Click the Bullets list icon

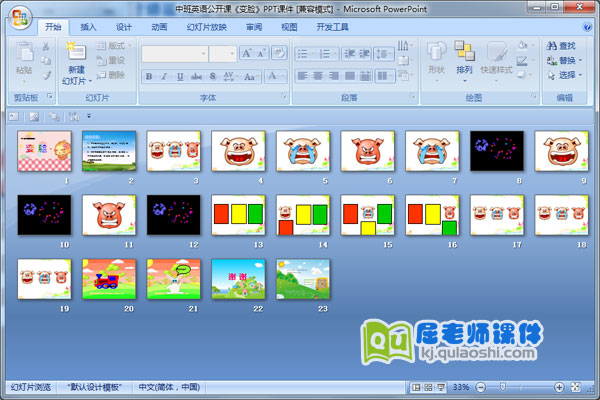(305, 54)
